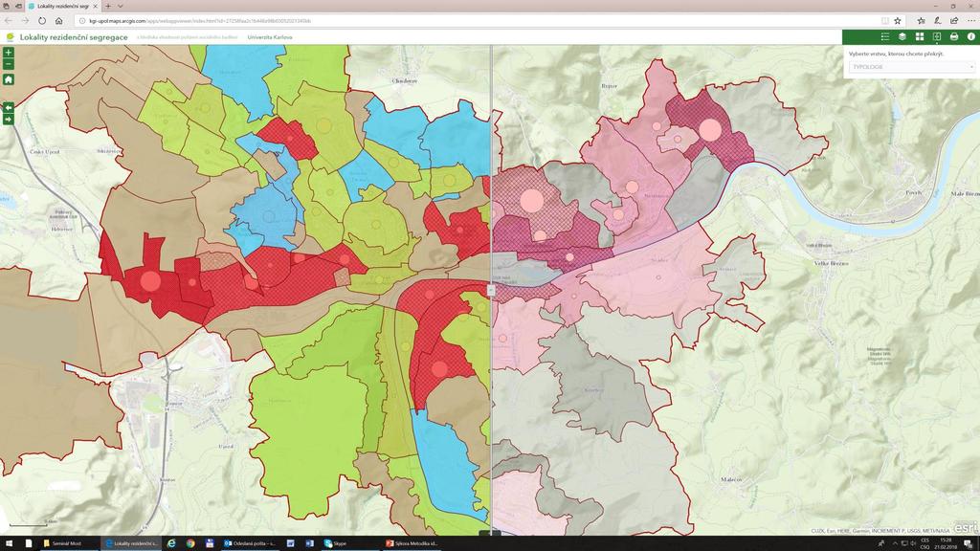980x551 pixels.
Task: Go to previous map extent arrow
Action: 8,107
